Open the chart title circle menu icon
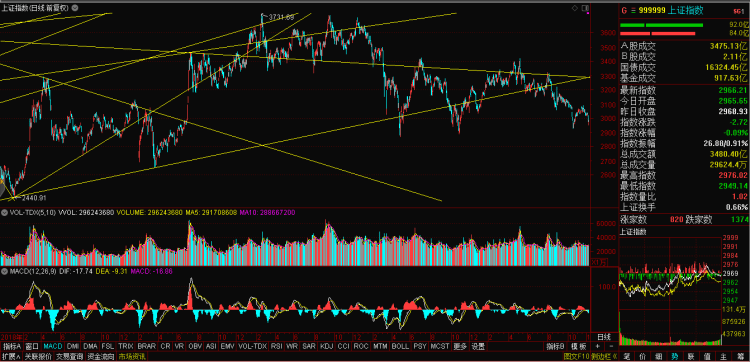The height and width of the screenshot is (362, 750). click(x=76, y=8)
